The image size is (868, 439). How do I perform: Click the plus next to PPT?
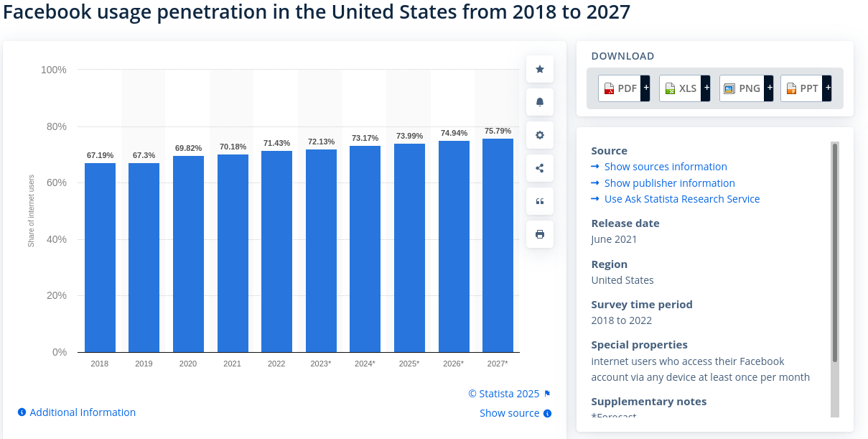point(828,88)
